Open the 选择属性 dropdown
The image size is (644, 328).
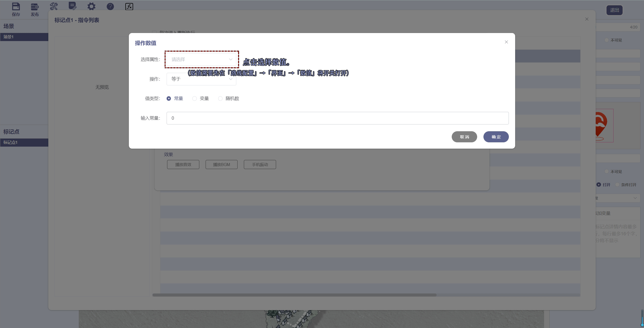point(201,59)
